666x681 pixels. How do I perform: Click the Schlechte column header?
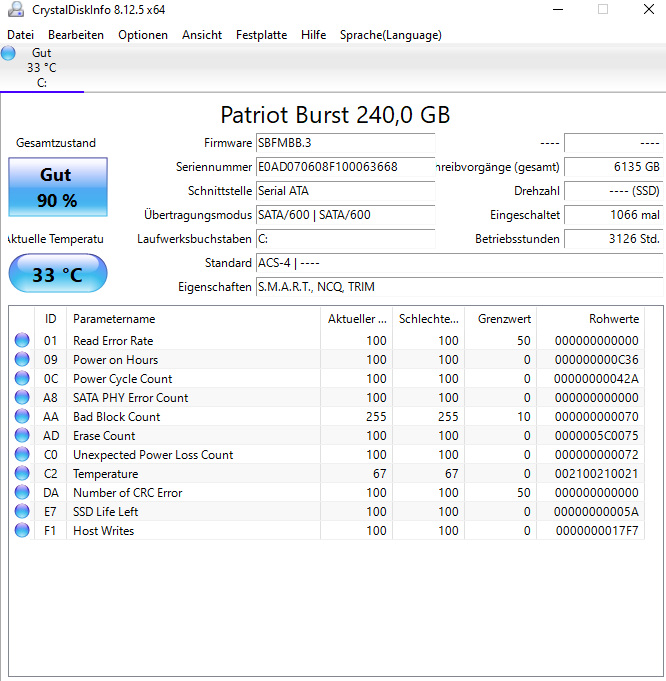click(428, 319)
